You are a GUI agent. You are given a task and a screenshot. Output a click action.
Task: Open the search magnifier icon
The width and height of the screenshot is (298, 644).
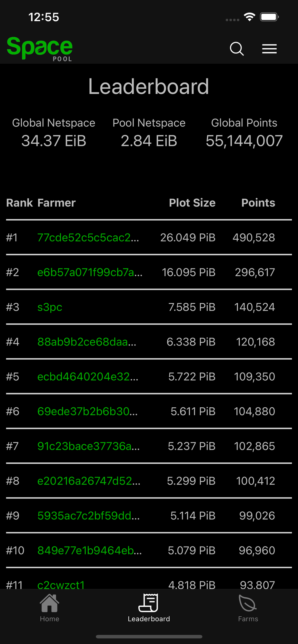click(x=237, y=49)
